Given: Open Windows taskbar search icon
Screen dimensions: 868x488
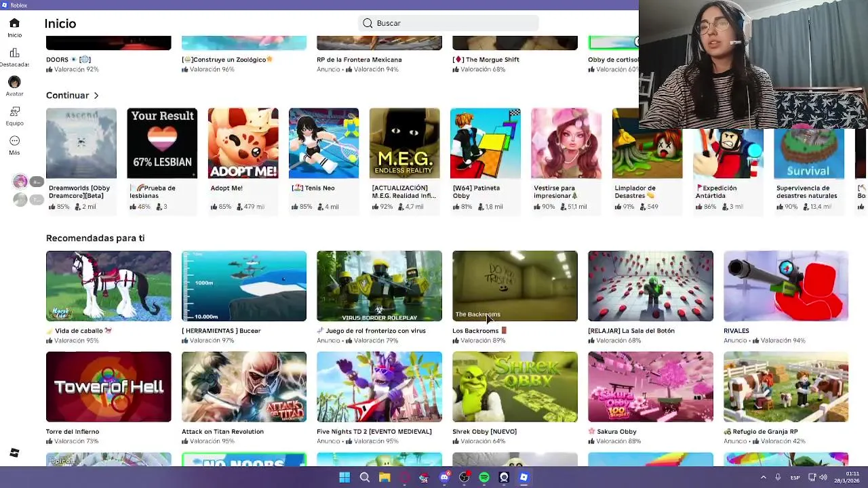Looking at the screenshot, I should (x=364, y=477).
